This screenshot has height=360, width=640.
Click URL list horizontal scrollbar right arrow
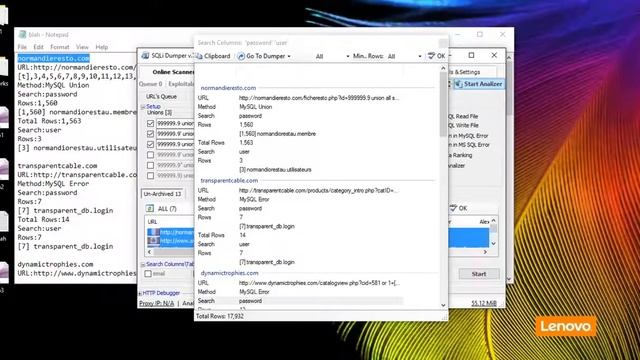pyautogui.click(x=485, y=252)
